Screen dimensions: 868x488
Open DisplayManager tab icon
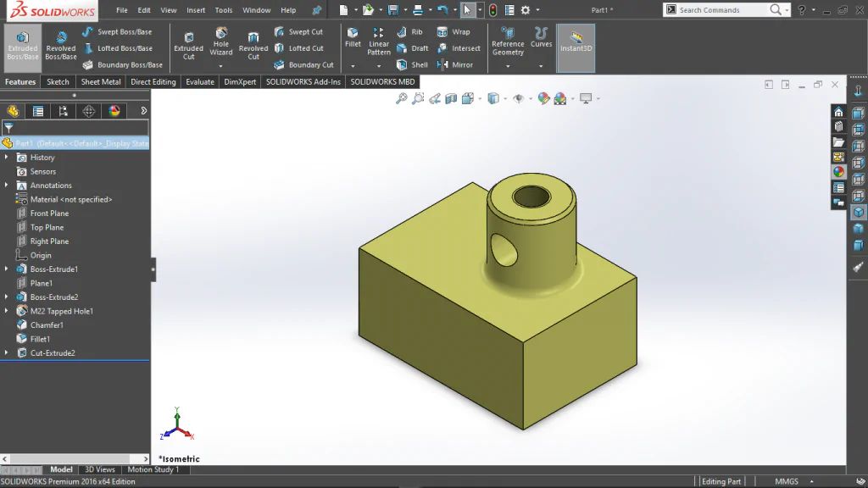pos(114,111)
